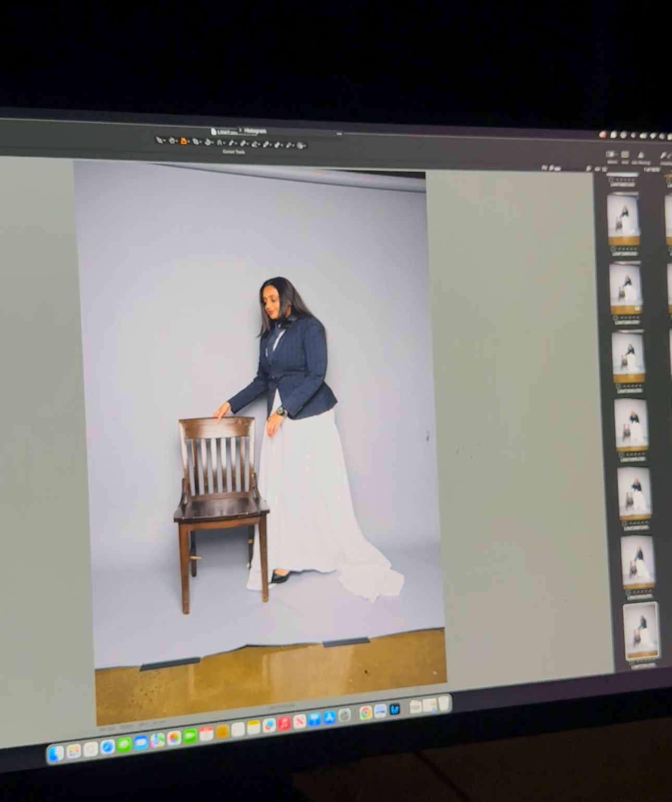The height and width of the screenshot is (802, 672).
Task: Select the orange highlighted cursor tool
Action: pyautogui.click(x=184, y=141)
